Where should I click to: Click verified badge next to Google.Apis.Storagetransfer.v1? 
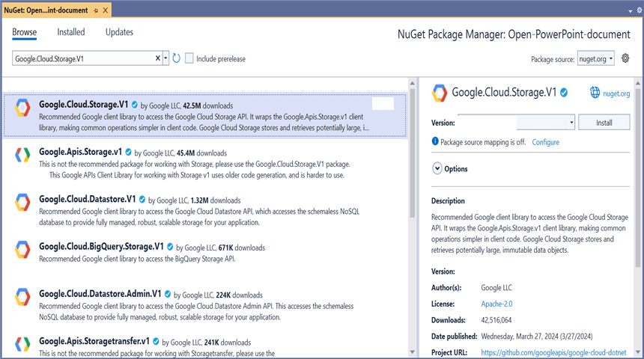(x=156, y=341)
